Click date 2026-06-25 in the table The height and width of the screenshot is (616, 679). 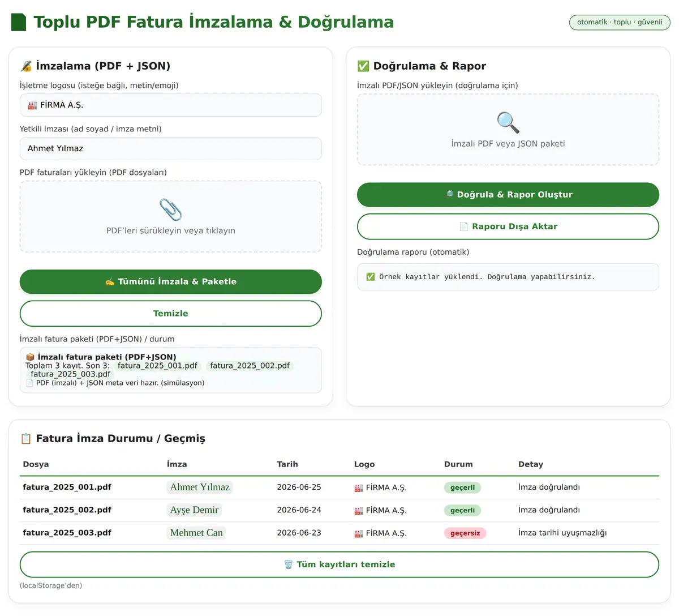point(299,487)
